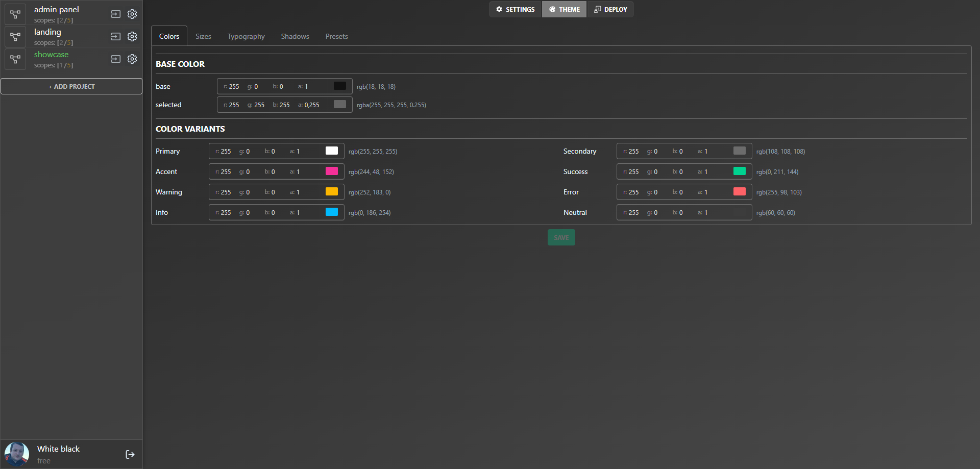Image resolution: width=980 pixels, height=469 pixels.
Task: Click the enter-project arrow icon for landing
Action: click(x=115, y=36)
